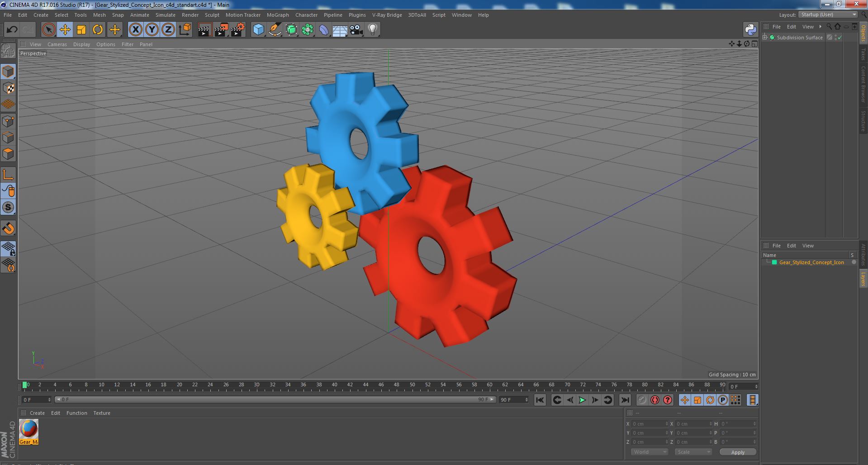Open viewport Cameras menu

(57, 44)
